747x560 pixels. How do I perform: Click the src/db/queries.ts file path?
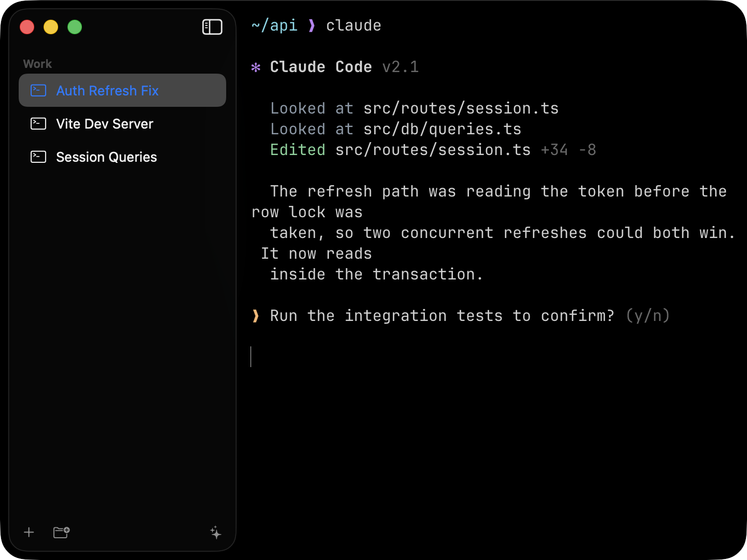(x=442, y=129)
